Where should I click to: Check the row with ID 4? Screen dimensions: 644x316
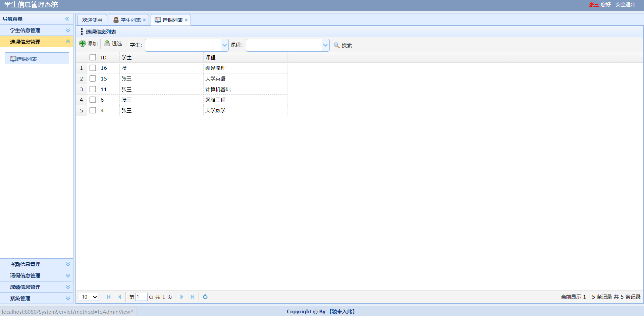click(x=93, y=110)
